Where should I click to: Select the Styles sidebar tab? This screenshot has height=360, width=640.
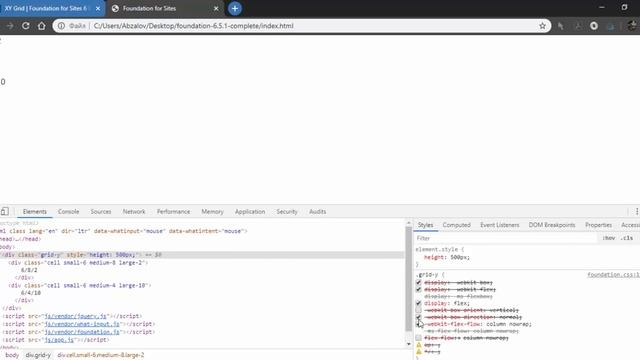tap(425, 225)
